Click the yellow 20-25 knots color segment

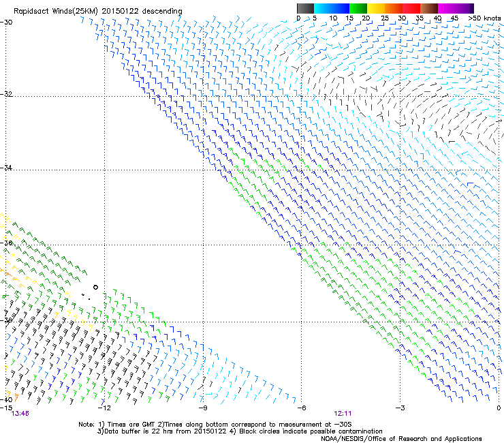pos(376,8)
